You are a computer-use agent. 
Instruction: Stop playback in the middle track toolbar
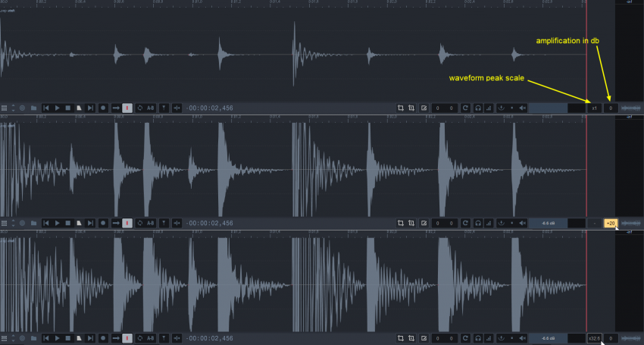[x=67, y=224]
